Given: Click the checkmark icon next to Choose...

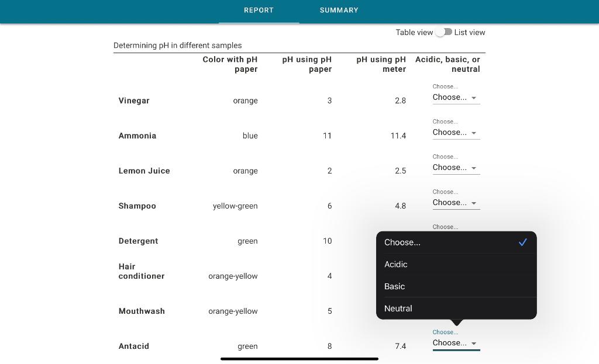Looking at the screenshot, I should [522, 242].
